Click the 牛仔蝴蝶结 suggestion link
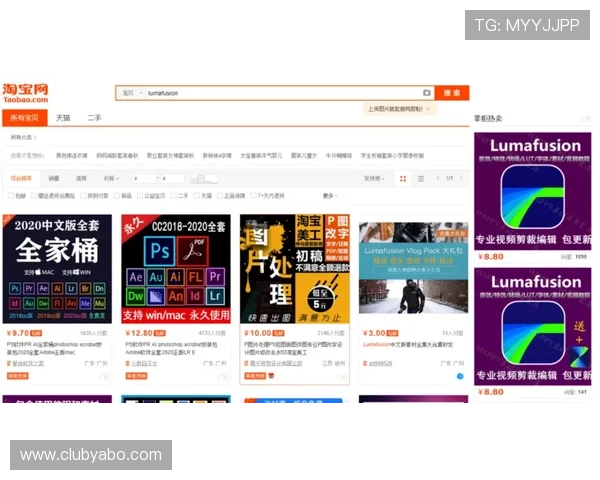This screenshot has width=600, height=480. coord(339,155)
